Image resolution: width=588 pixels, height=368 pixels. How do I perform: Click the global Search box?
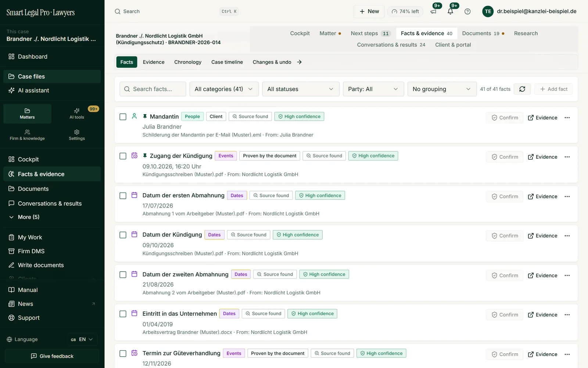[176, 11]
